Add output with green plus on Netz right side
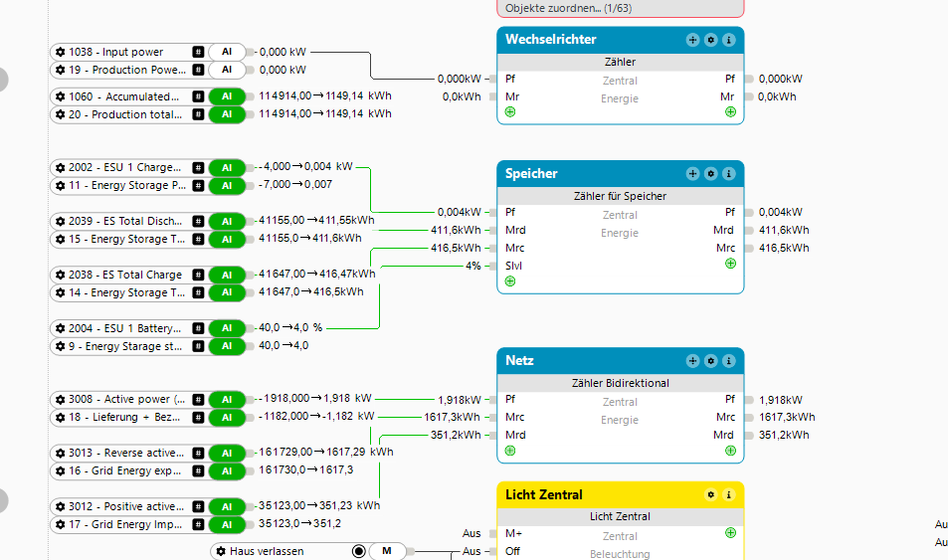This screenshot has height=560, width=948. point(730,451)
